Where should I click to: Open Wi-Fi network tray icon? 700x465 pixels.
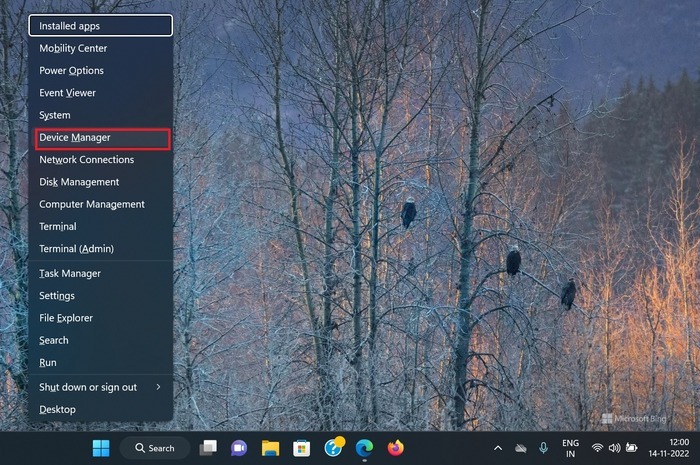tap(597, 448)
